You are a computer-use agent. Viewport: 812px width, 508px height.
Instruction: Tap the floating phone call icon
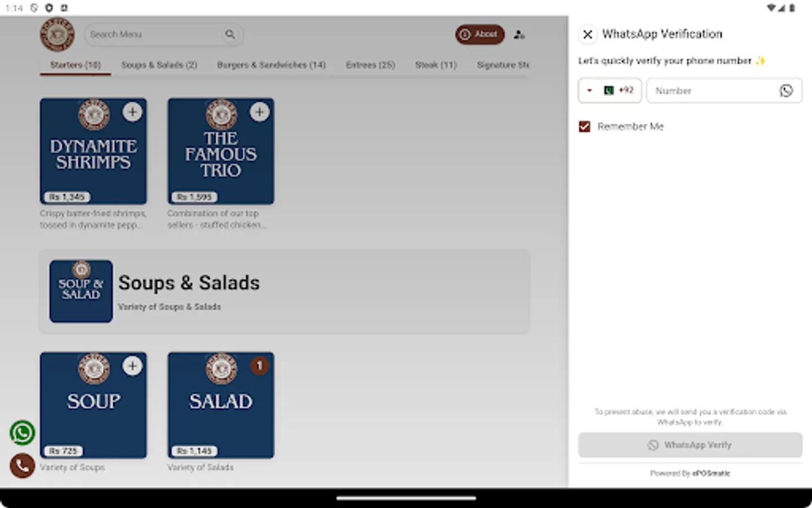tap(23, 466)
